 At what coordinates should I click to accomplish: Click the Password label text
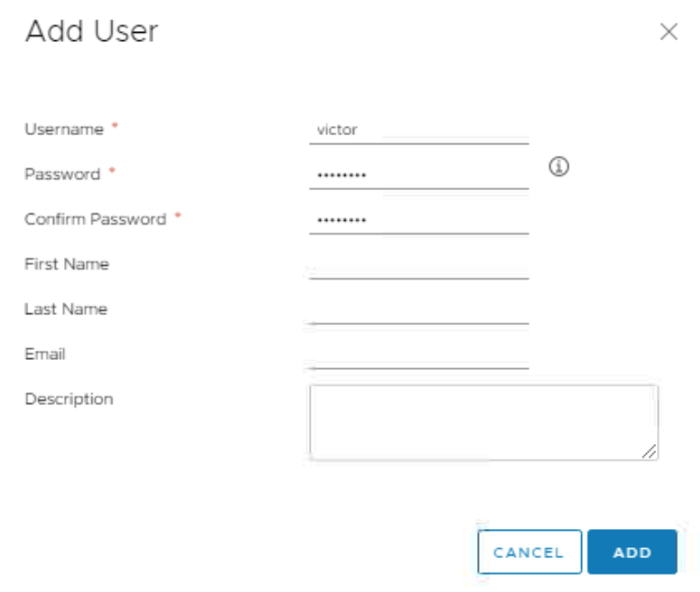(62, 174)
